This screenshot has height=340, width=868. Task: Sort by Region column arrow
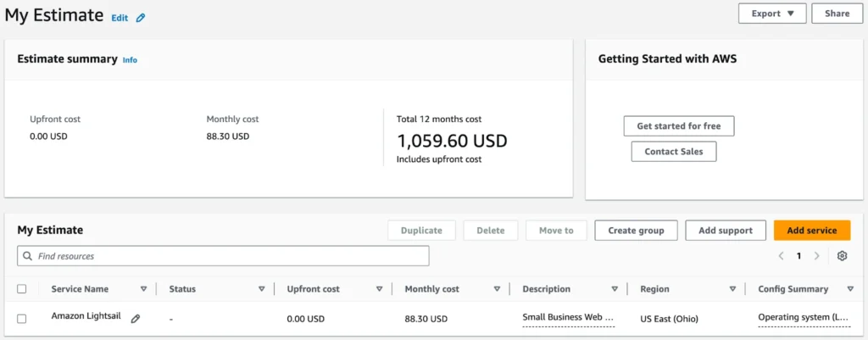[x=732, y=289]
